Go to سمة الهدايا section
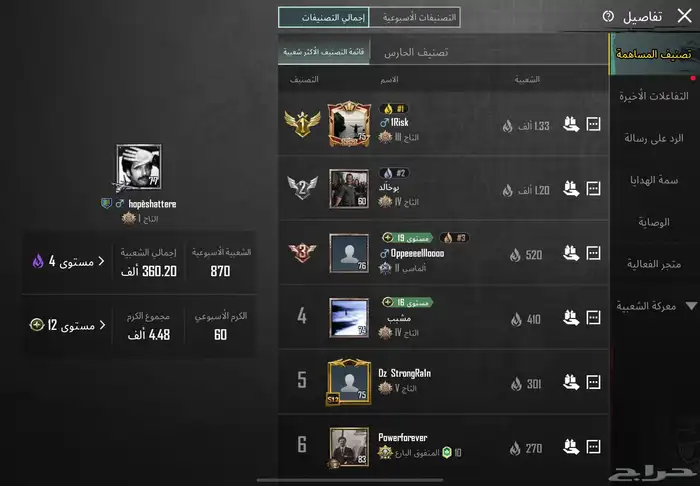 tap(654, 180)
